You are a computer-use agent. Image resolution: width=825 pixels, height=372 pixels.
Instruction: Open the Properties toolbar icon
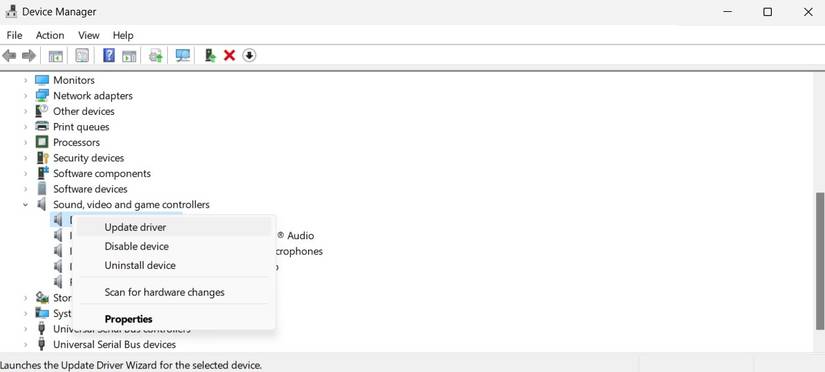(x=82, y=55)
